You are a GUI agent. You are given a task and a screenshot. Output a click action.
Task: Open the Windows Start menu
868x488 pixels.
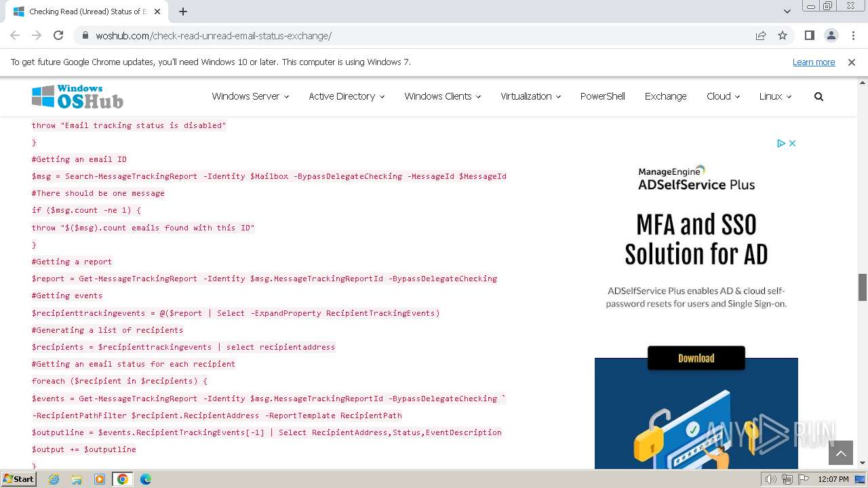tap(19, 479)
